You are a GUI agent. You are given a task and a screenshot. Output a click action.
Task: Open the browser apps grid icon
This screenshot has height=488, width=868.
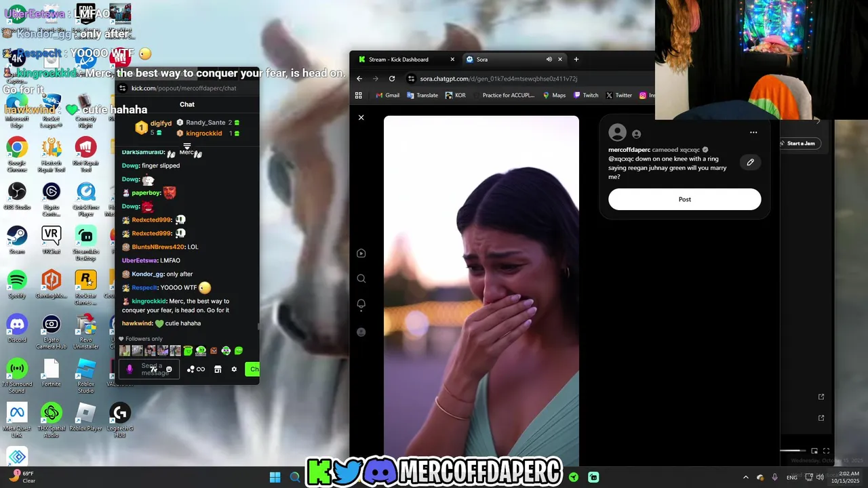[359, 96]
